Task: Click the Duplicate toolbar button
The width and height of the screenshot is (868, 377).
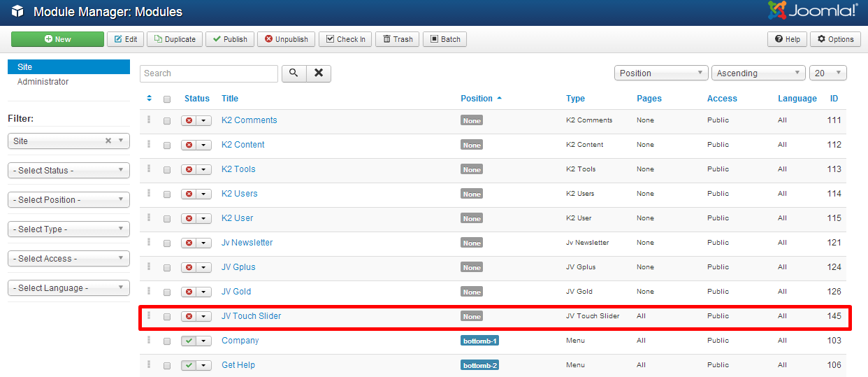Action: click(175, 39)
